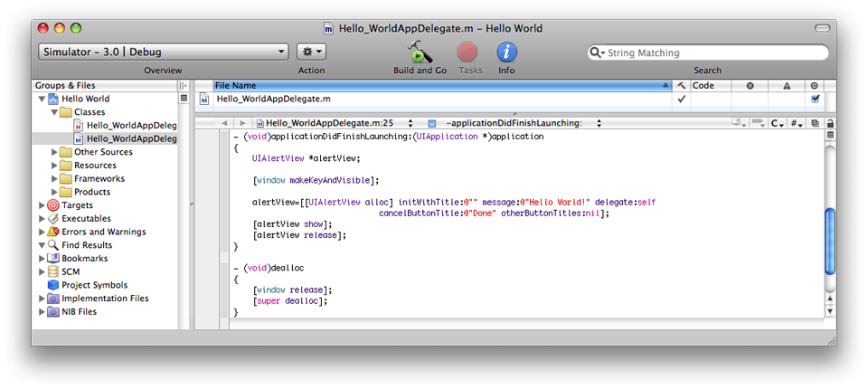Click the editor scroll up arrow
The image size is (868, 389).
[830, 299]
